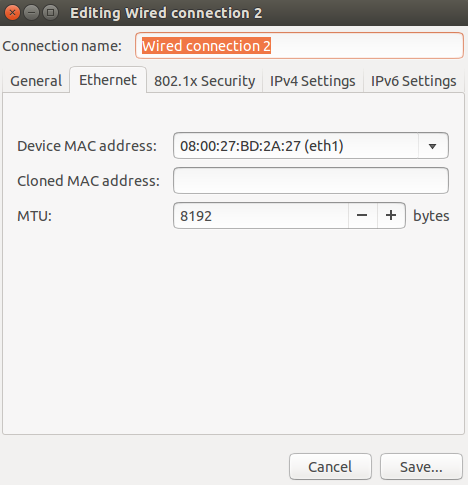Show the IPv6 Settings tab
Viewport: 468px width, 485px height.
[x=413, y=81]
